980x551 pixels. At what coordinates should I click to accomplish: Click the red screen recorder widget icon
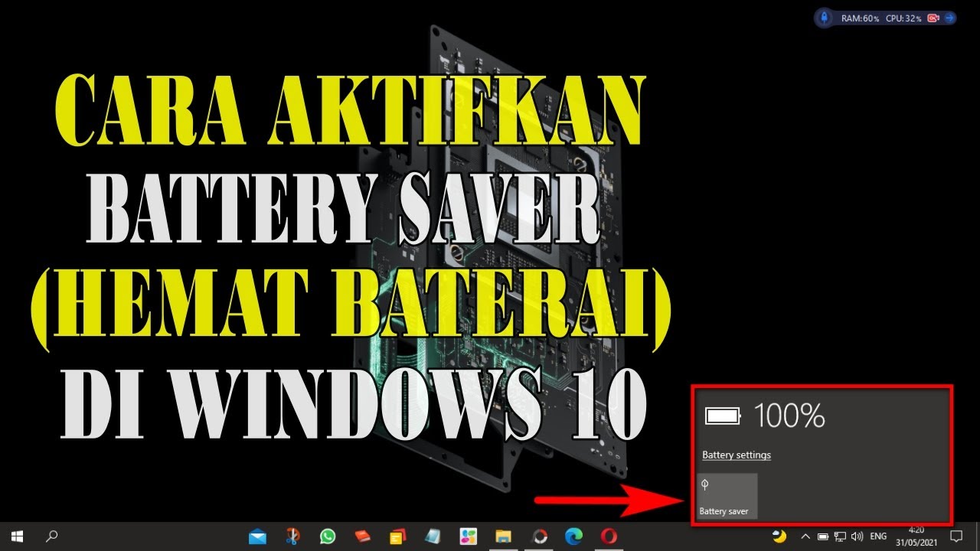pos(933,18)
